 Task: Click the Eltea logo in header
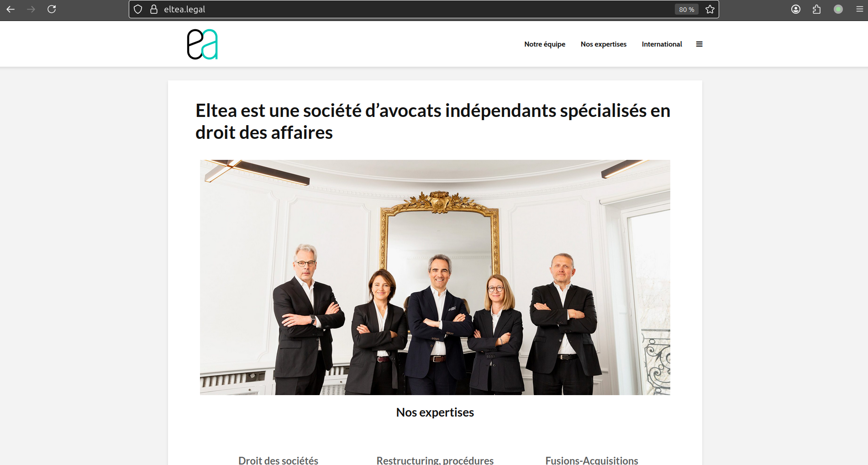coord(202,44)
